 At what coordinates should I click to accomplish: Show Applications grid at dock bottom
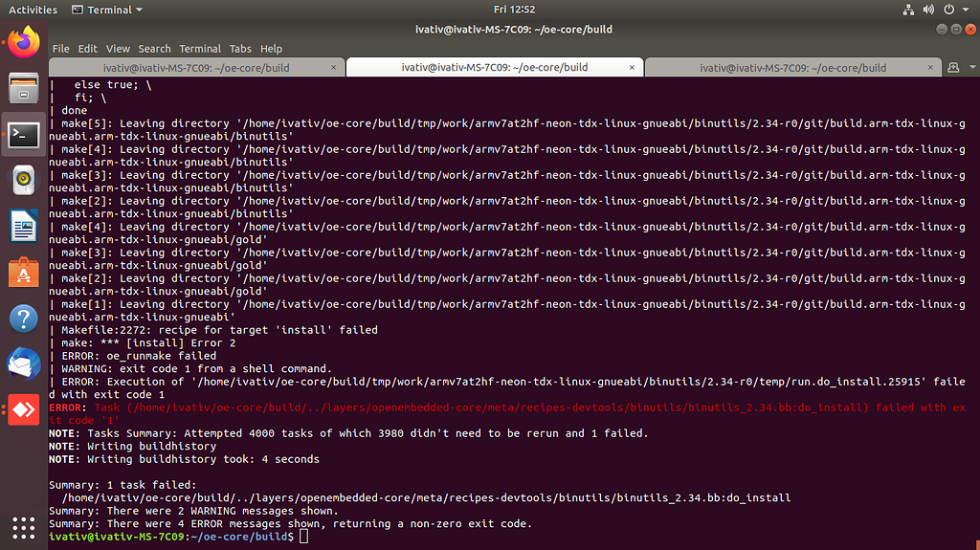pos(23,527)
